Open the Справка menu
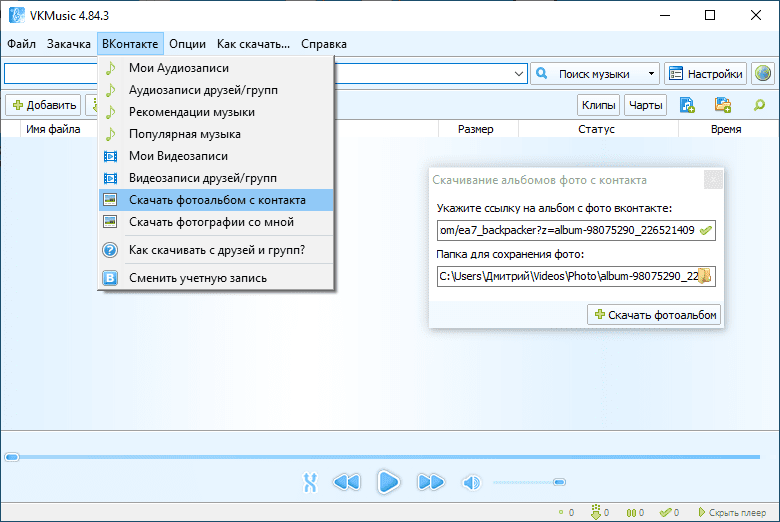This screenshot has width=780, height=522. click(324, 44)
